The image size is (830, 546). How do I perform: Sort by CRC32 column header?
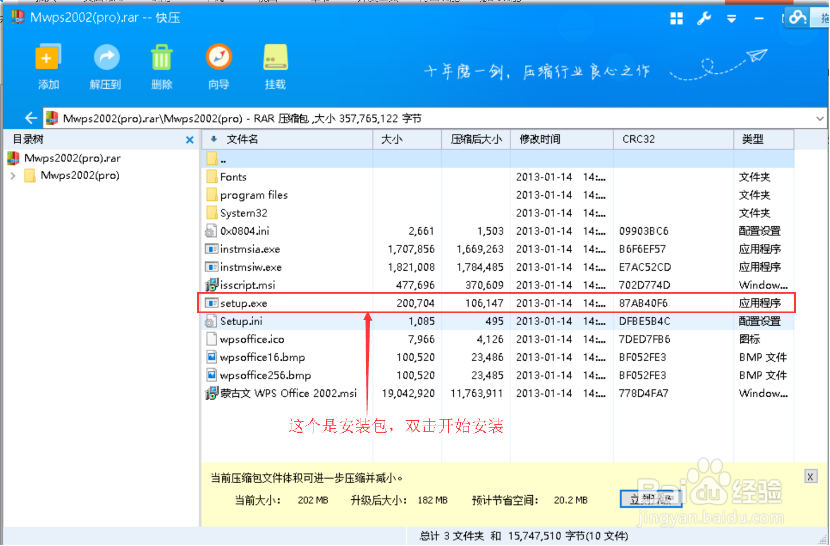[x=673, y=139]
